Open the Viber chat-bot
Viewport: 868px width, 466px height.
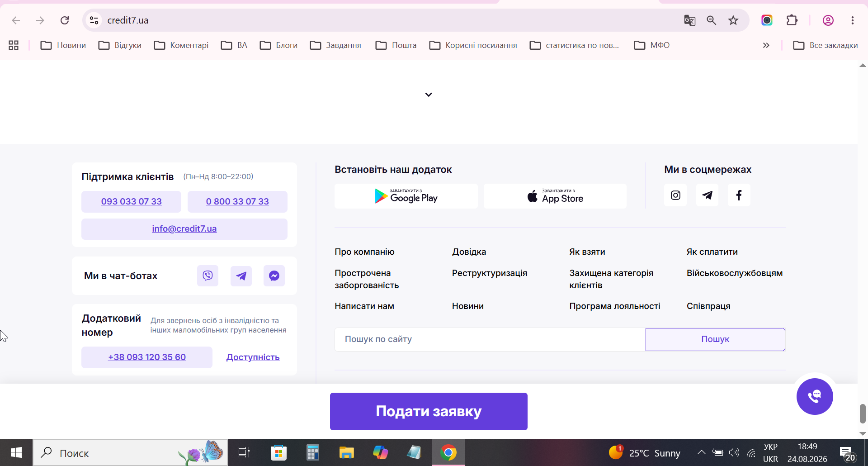pyautogui.click(x=208, y=276)
